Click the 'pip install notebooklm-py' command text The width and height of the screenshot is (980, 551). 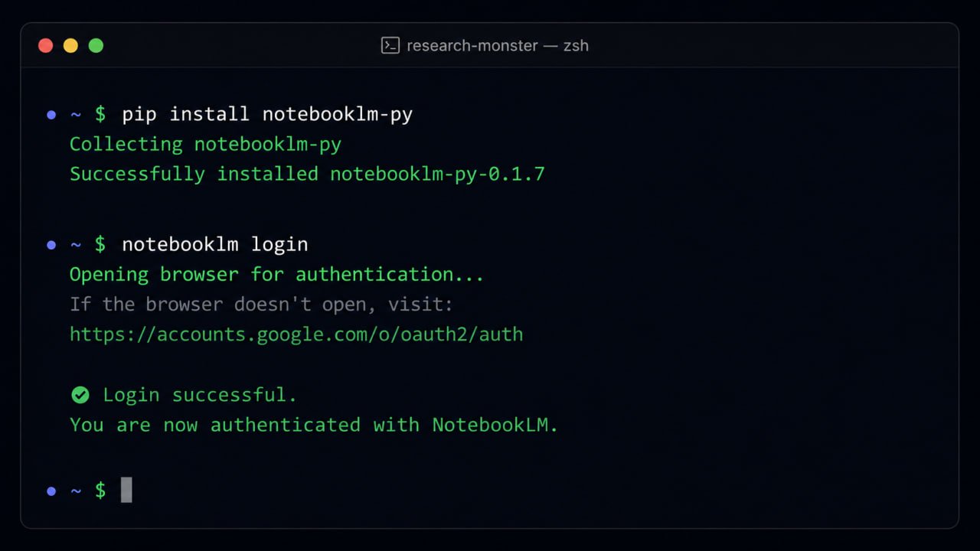click(x=267, y=114)
